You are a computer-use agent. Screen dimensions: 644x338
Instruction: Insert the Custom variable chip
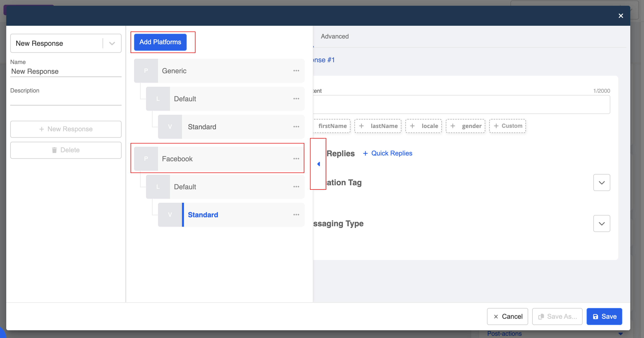coord(507,126)
